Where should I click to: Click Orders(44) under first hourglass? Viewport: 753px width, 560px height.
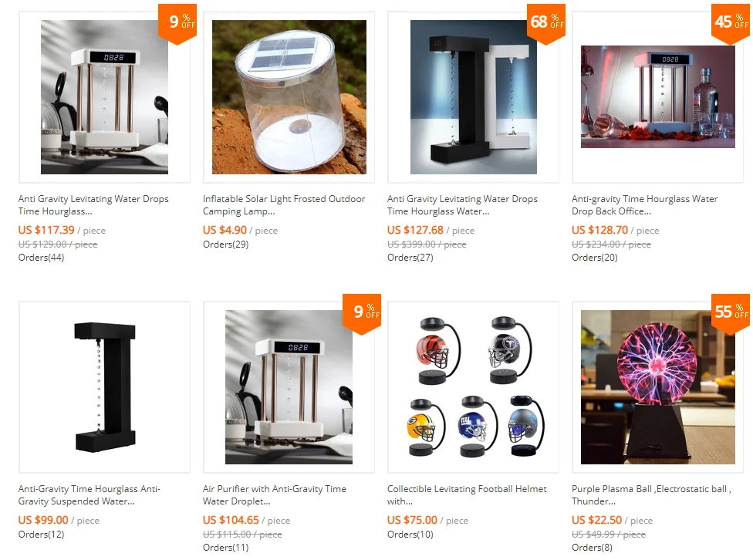click(42, 258)
